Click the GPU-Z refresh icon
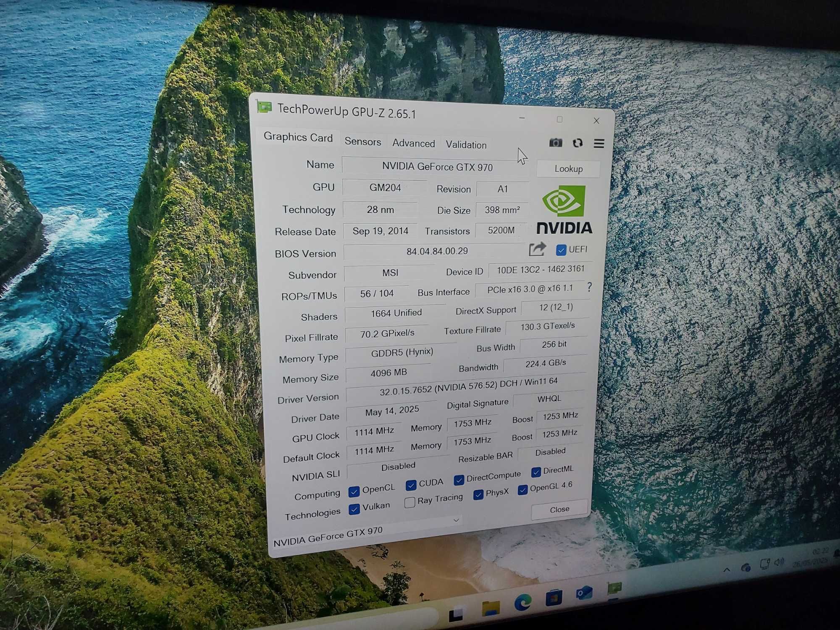 (577, 143)
